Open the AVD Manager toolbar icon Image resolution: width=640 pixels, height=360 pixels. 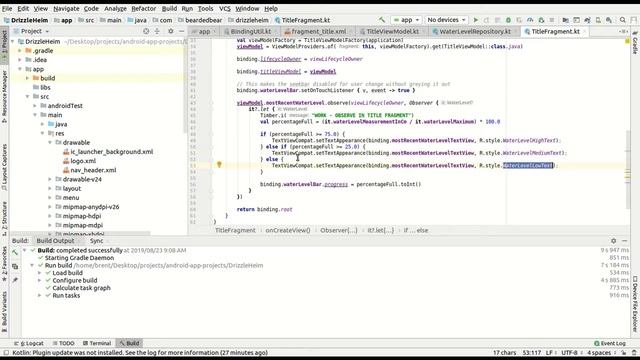pos(598,20)
